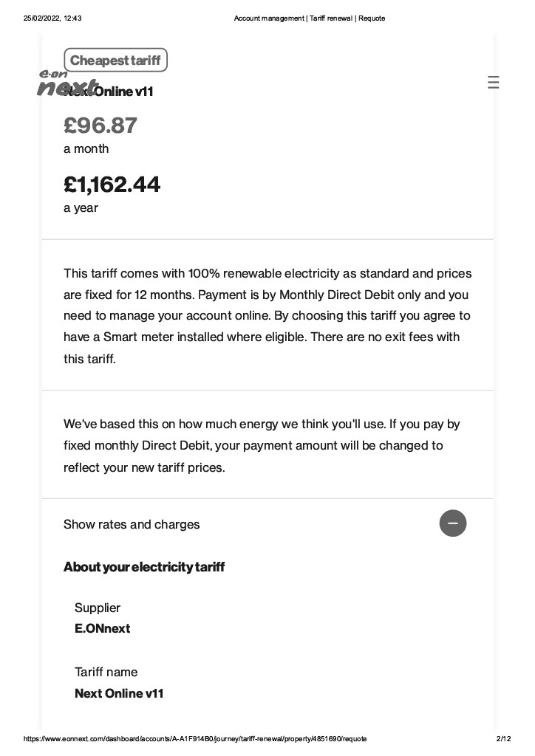This screenshot has height=756, width=535.
Task: Open the hamburger menu icon
Action: tap(493, 82)
